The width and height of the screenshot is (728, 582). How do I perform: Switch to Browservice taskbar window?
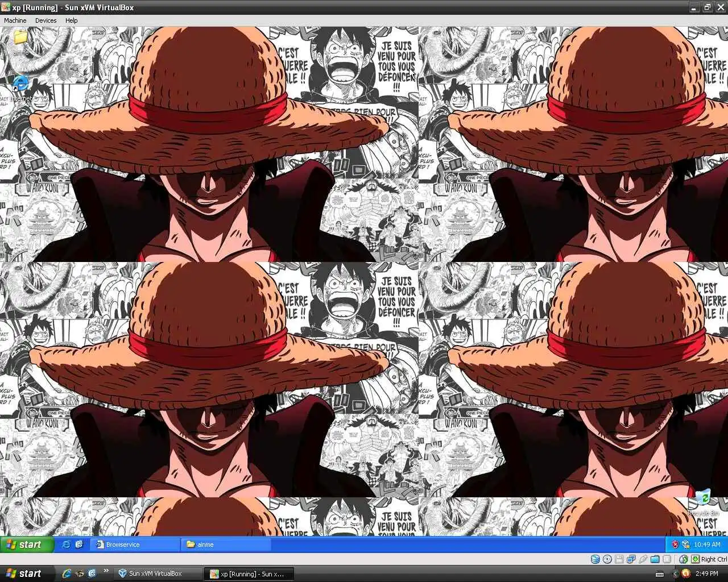click(135, 544)
